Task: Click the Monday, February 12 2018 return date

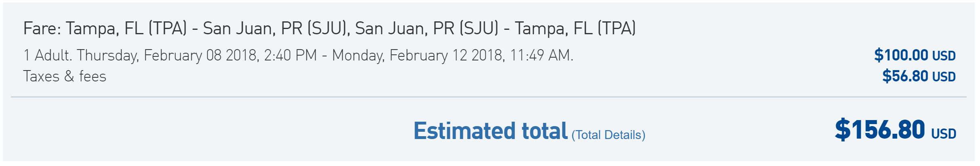Action: 419,55
